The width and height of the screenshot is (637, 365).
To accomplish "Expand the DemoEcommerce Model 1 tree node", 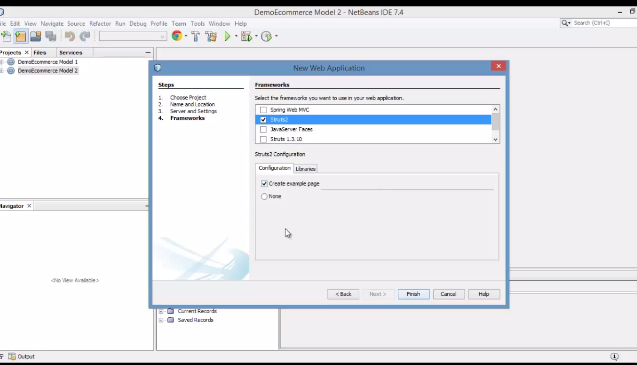I will pyautogui.click(x=2, y=62).
